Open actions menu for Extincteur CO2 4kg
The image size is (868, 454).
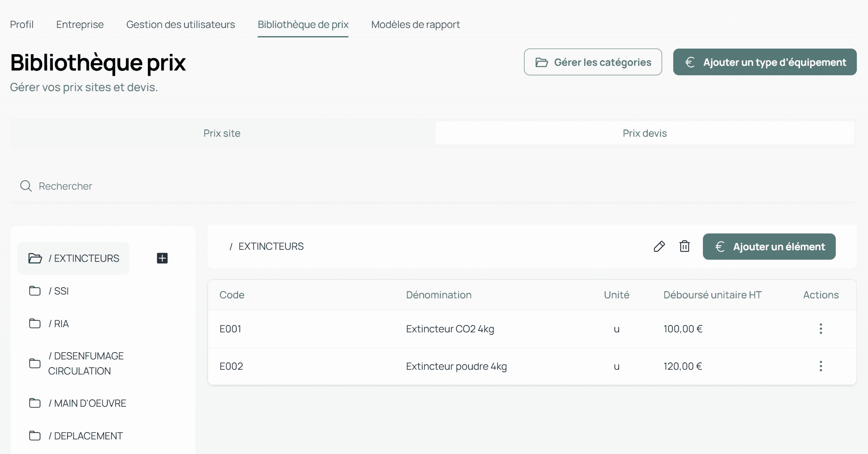820,329
